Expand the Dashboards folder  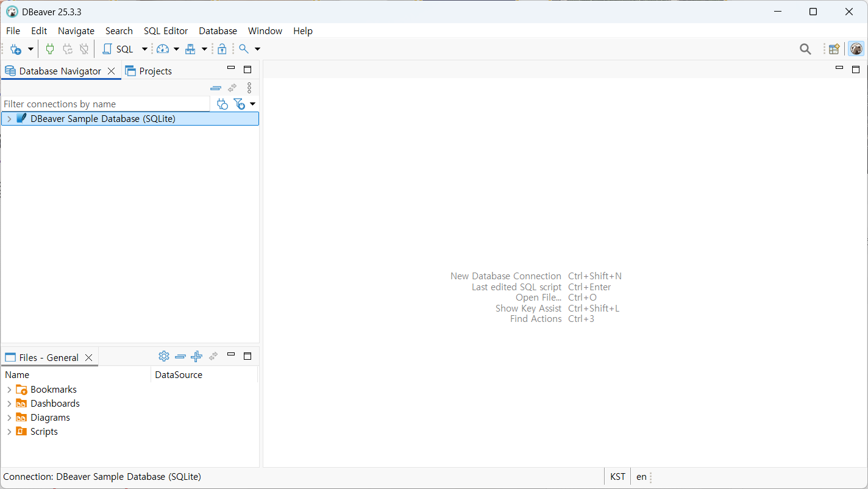pos(9,404)
